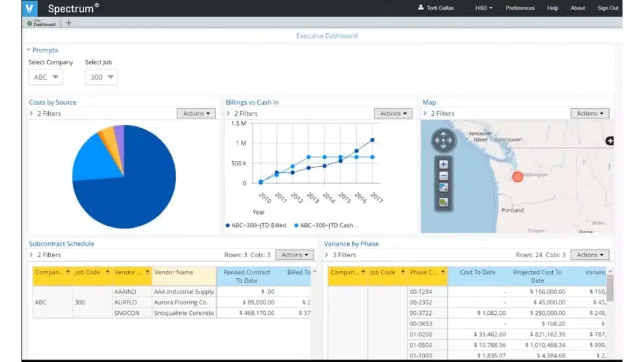Image resolution: width=644 pixels, height=362 pixels.
Task: Click the Sign Out link
Action: click(x=608, y=8)
